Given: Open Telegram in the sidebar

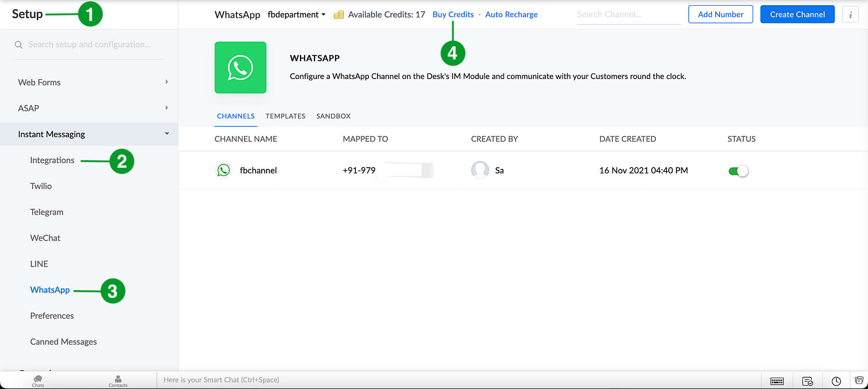Looking at the screenshot, I should point(46,212).
